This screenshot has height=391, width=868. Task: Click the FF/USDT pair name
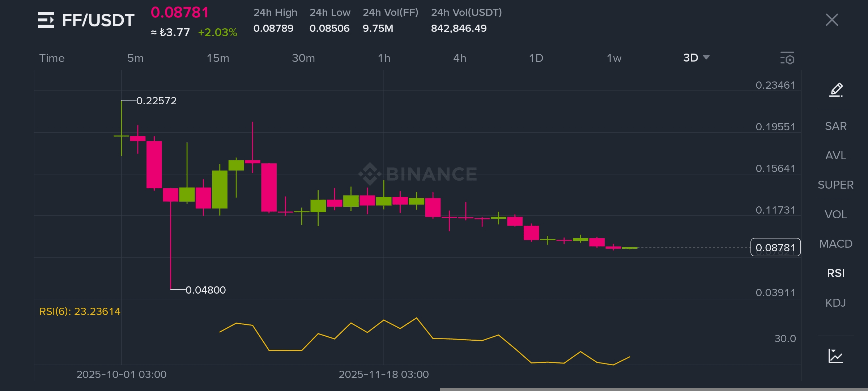[x=98, y=20]
